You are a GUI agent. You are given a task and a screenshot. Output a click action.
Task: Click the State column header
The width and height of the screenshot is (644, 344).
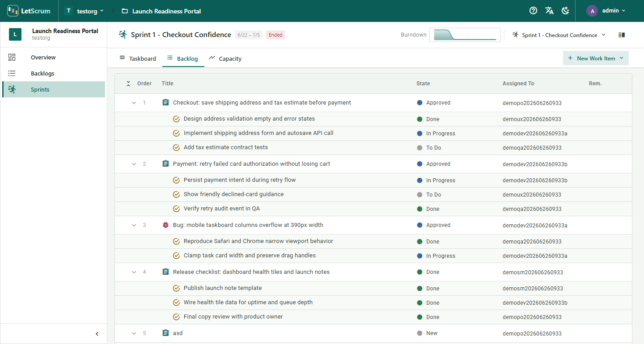[x=423, y=84]
